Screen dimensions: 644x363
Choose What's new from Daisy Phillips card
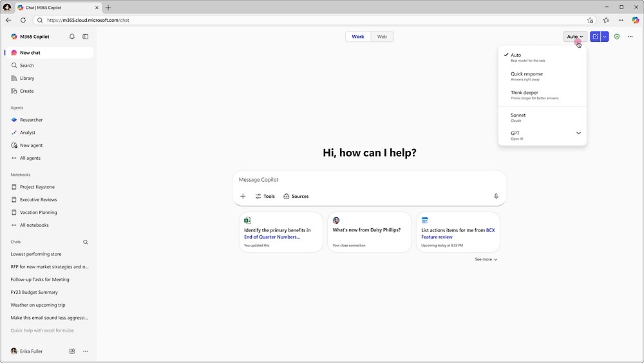[x=370, y=232]
